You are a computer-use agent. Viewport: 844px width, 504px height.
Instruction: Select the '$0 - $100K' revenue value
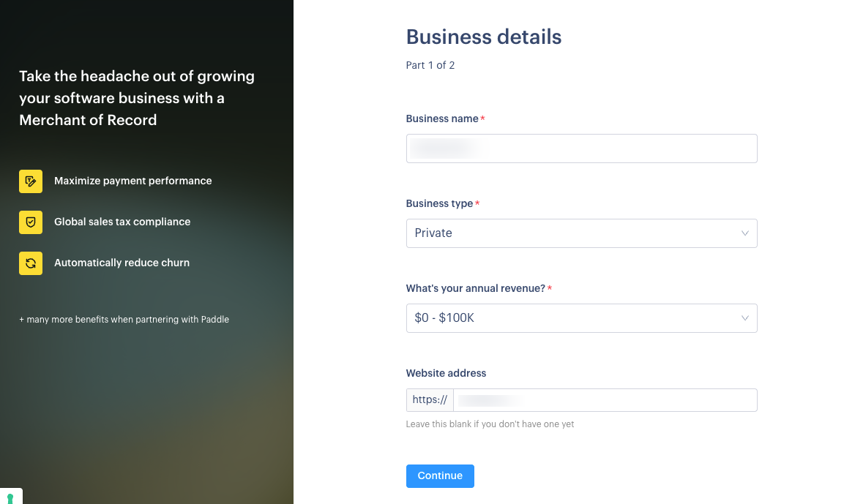pyautogui.click(x=444, y=318)
